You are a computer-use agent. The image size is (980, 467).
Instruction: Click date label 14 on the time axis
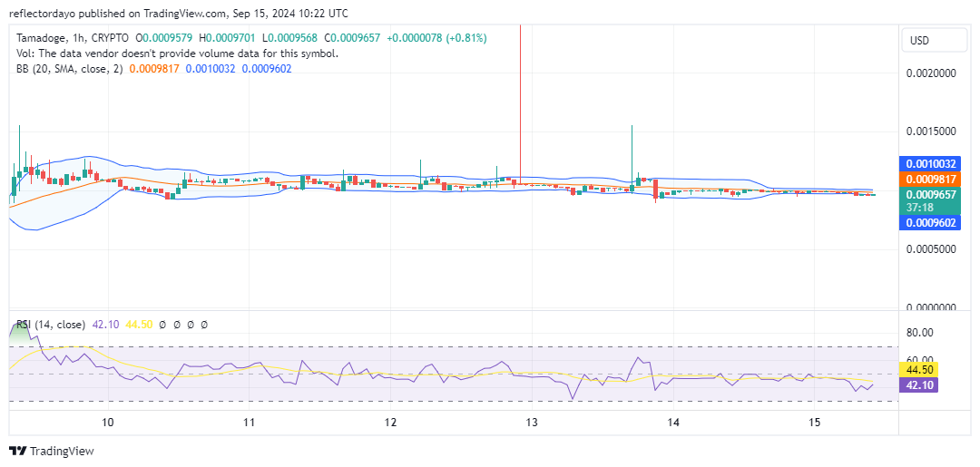(x=672, y=422)
